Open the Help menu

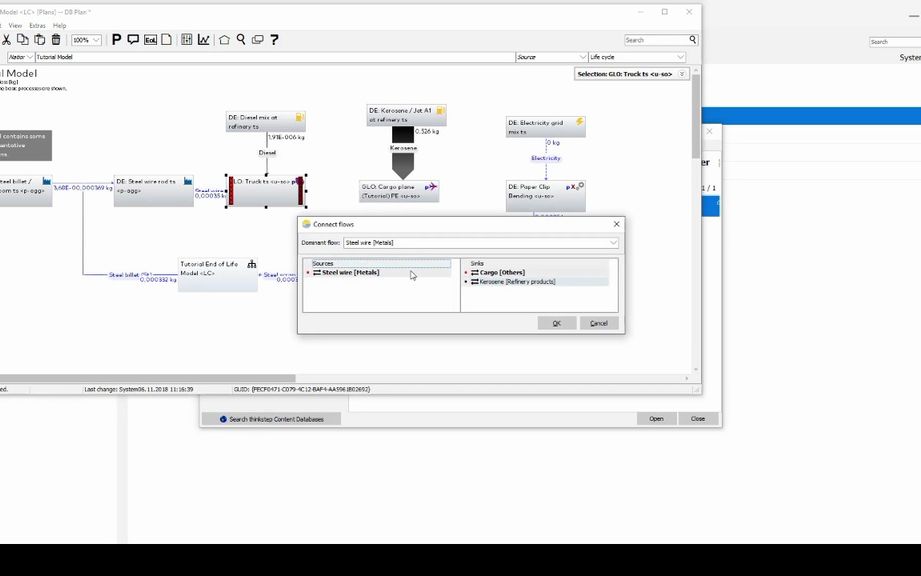coord(59,26)
